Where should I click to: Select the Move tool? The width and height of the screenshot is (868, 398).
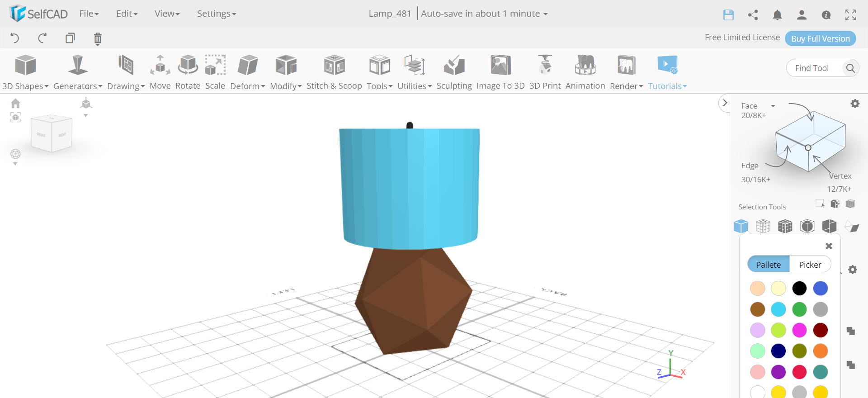160,72
